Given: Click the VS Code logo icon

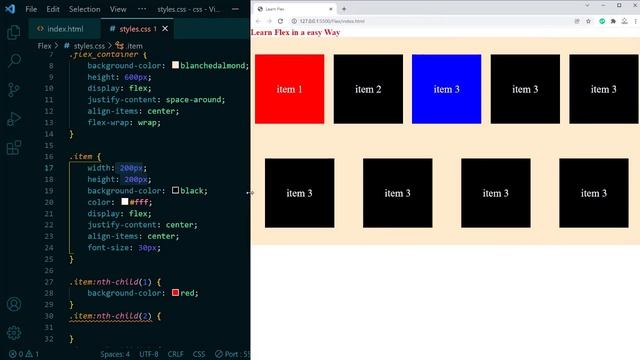Looking at the screenshot, I should pyautogui.click(x=10, y=9).
